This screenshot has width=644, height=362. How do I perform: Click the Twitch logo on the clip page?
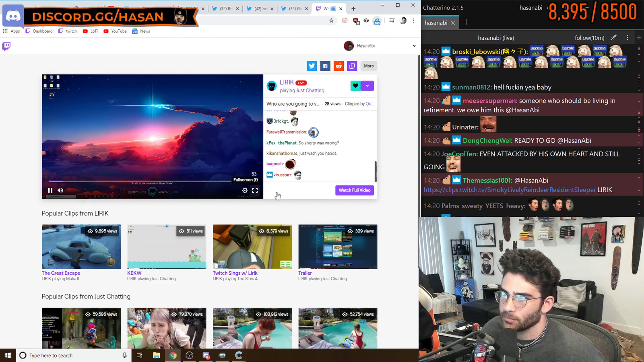coord(6,46)
